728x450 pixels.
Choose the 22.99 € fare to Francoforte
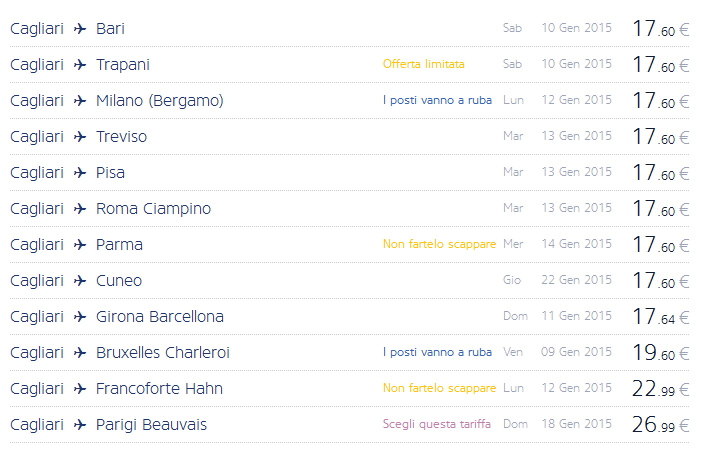(x=660, y=389)
